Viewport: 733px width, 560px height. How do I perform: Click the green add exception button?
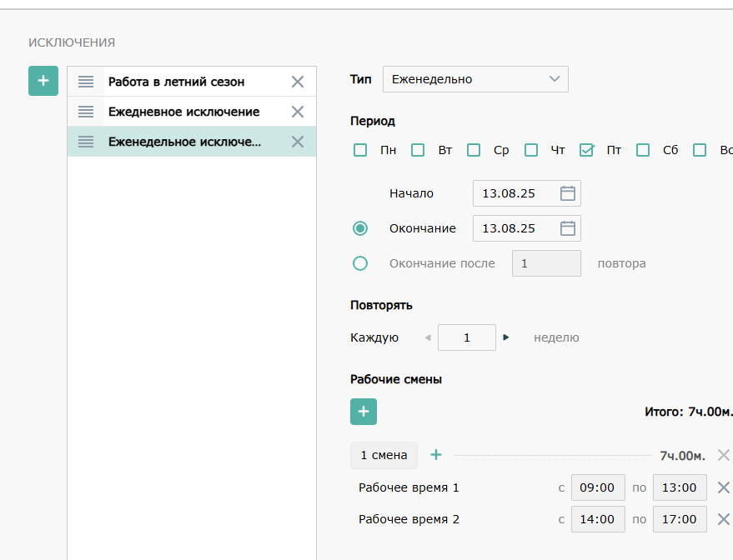click(x=43, y=81)
